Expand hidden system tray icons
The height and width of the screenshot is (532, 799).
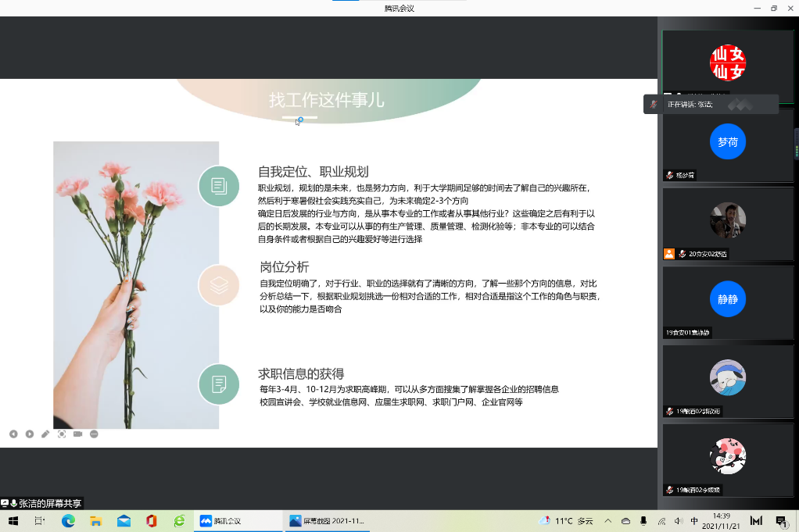coord(607,521)
